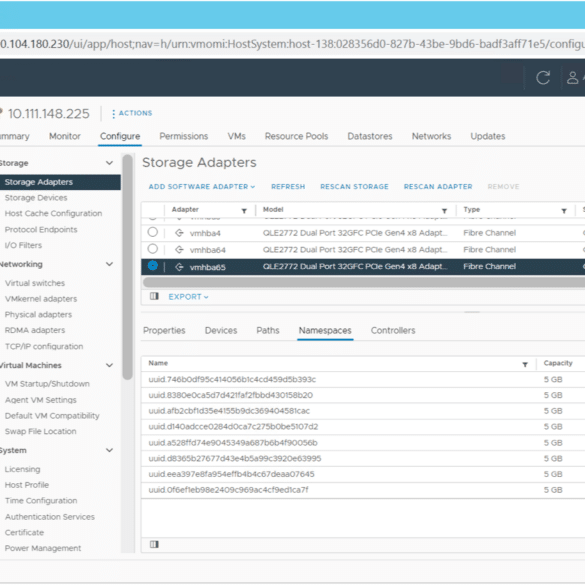Open TCP/IP configuration in sidebar
This screenshot has width=585, height=585.
tap(44, 347)
